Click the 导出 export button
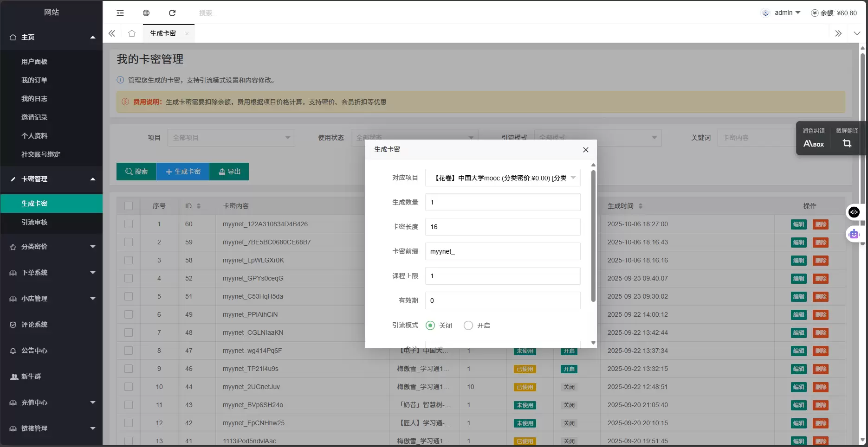This screenshot has width=868, height=447. pos(229,172)
